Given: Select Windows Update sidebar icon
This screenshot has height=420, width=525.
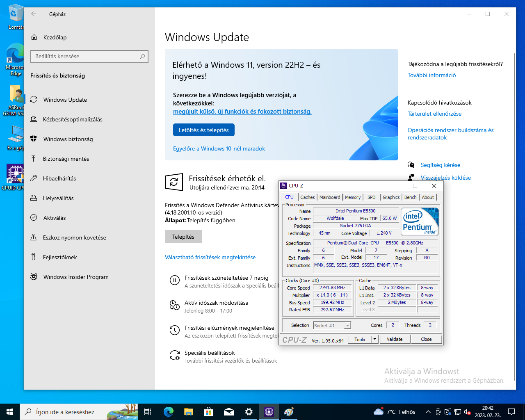Looking at the screenshot, I should coord(34,100).
